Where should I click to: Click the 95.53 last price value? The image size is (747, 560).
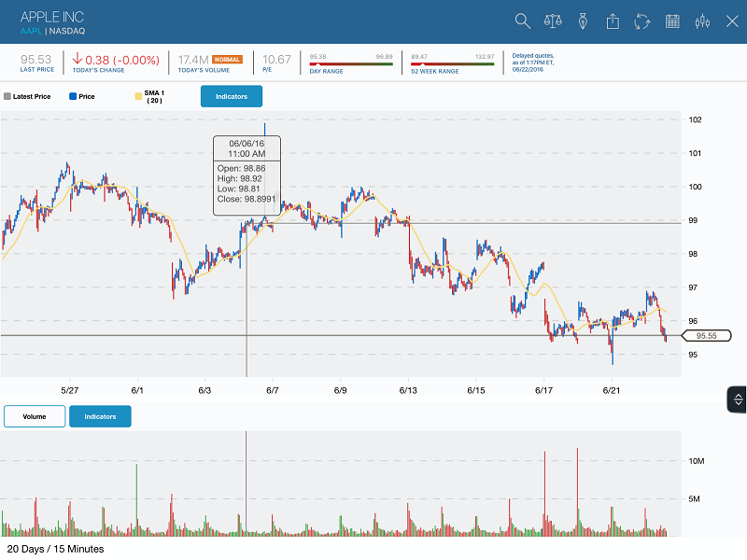[x=35, y=60]
